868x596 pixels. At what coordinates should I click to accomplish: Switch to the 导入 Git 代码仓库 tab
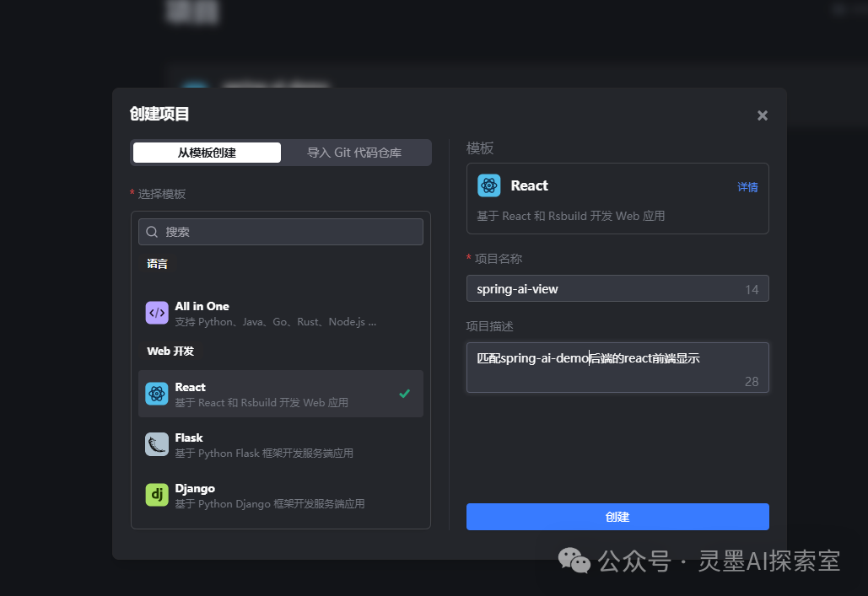point(354,153)
